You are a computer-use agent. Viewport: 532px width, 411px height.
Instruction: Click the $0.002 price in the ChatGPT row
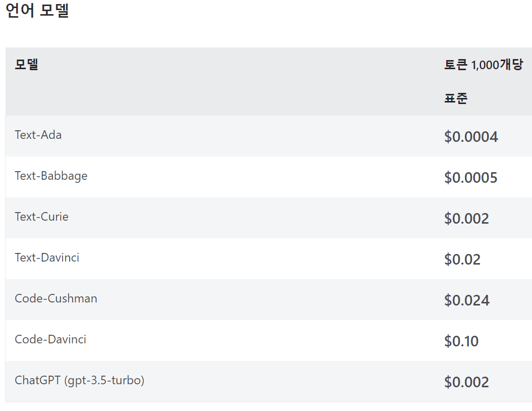click(x=466, y=382)
